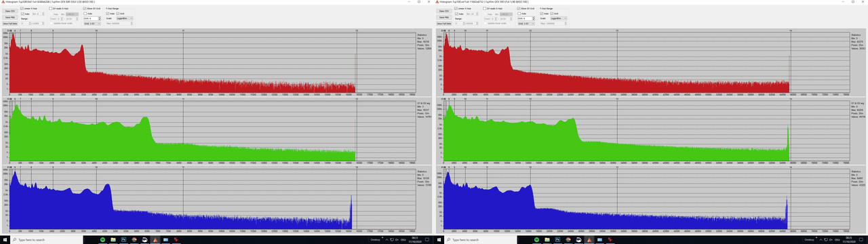Open Chrome from left taskbar
Viewport: 868px width, 244px height.
coord(134,240)
